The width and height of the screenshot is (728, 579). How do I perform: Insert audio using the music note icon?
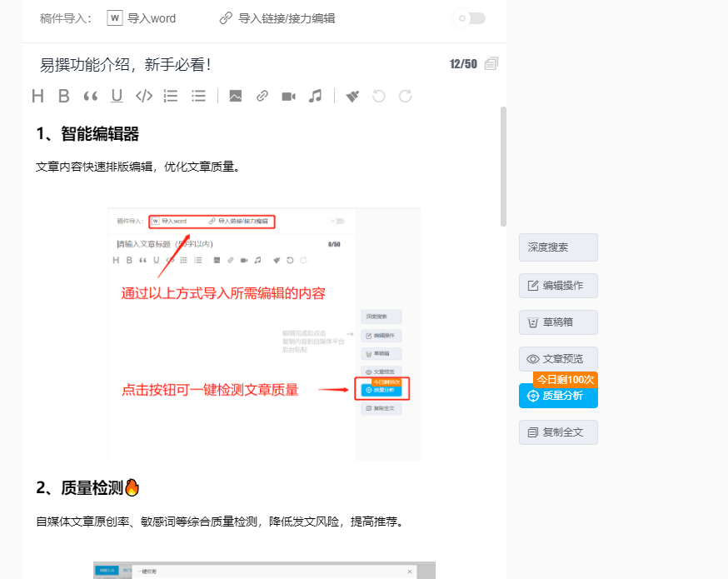(x=316, y=96)
